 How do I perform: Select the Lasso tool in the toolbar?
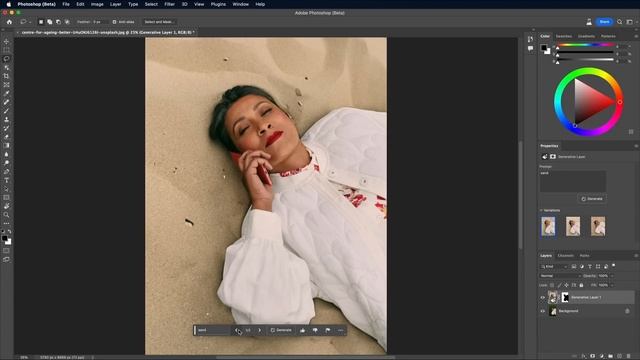[x=6, y=59]
